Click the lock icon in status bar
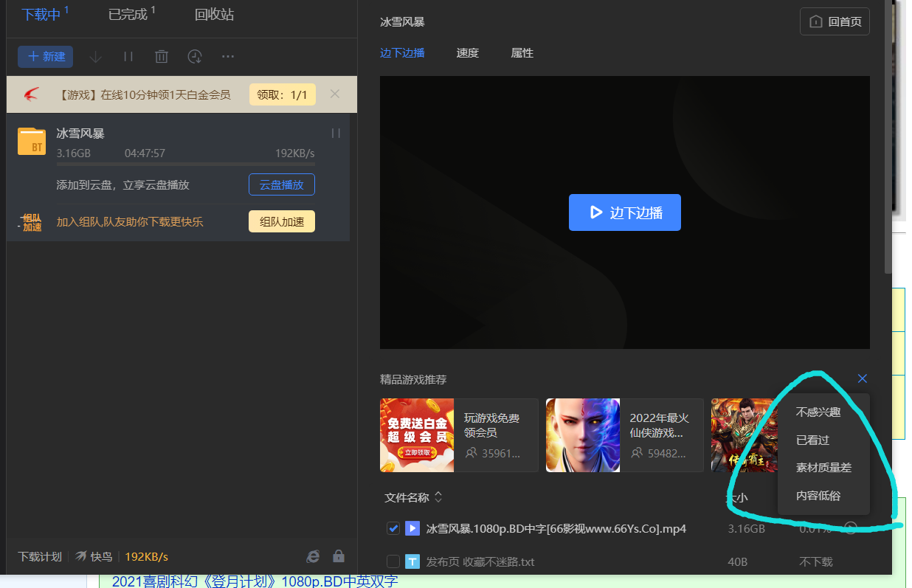This screenshot has height=588, width=912. 338,556
